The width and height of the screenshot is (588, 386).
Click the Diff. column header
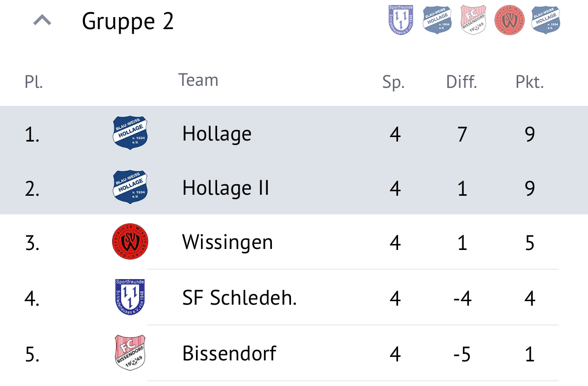point(462,82)
